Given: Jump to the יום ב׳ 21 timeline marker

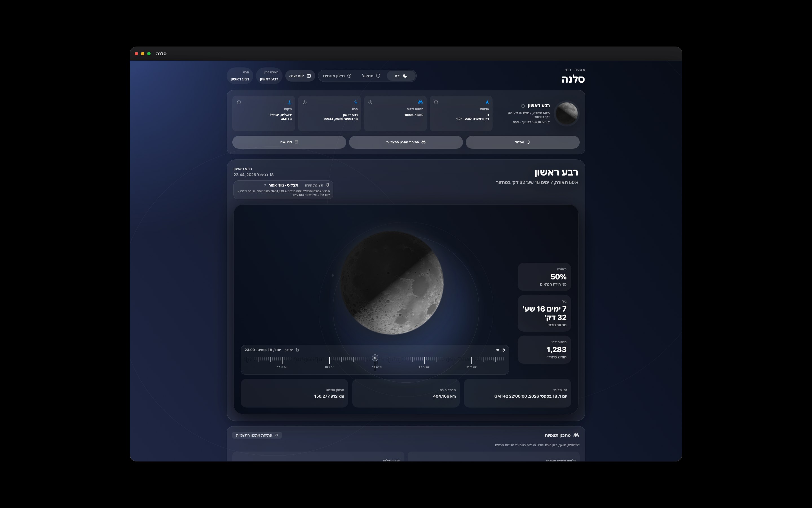Looking at the screenshot, I should pos(471,367).
